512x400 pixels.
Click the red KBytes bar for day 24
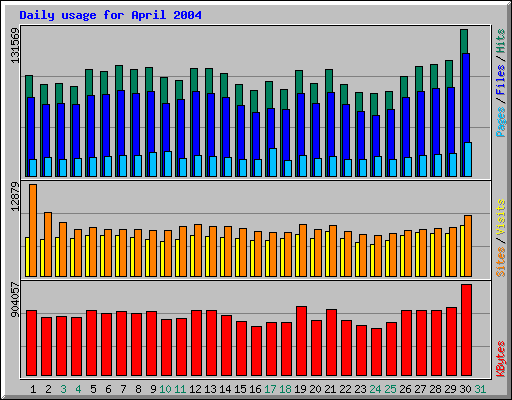[x=376, y=352]
